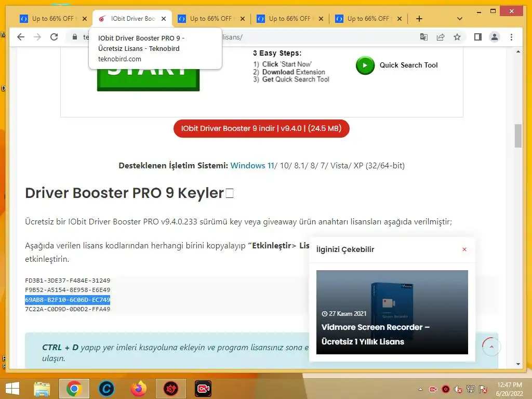Click the page scrollbar up arrow

518,52
